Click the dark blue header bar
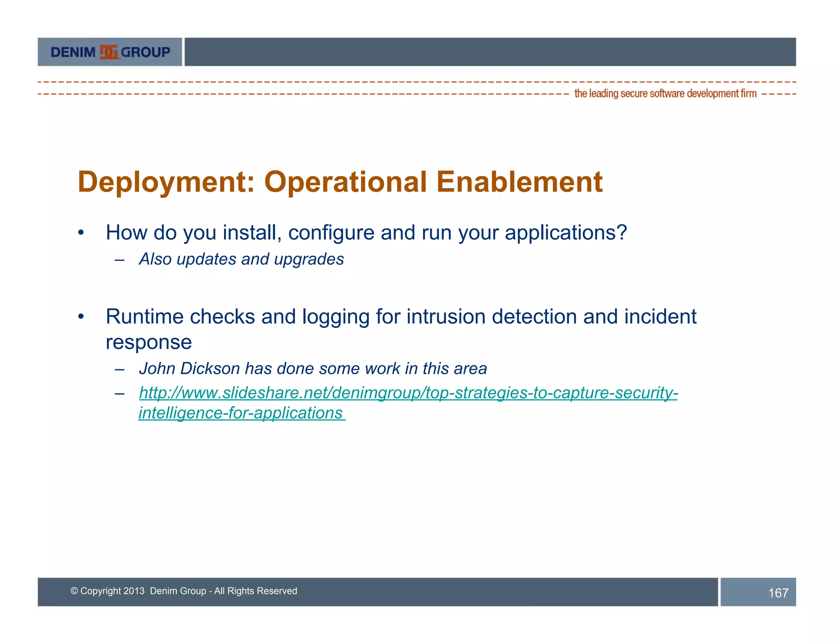This screenshot has width=834, height=644. coord(490,52)
